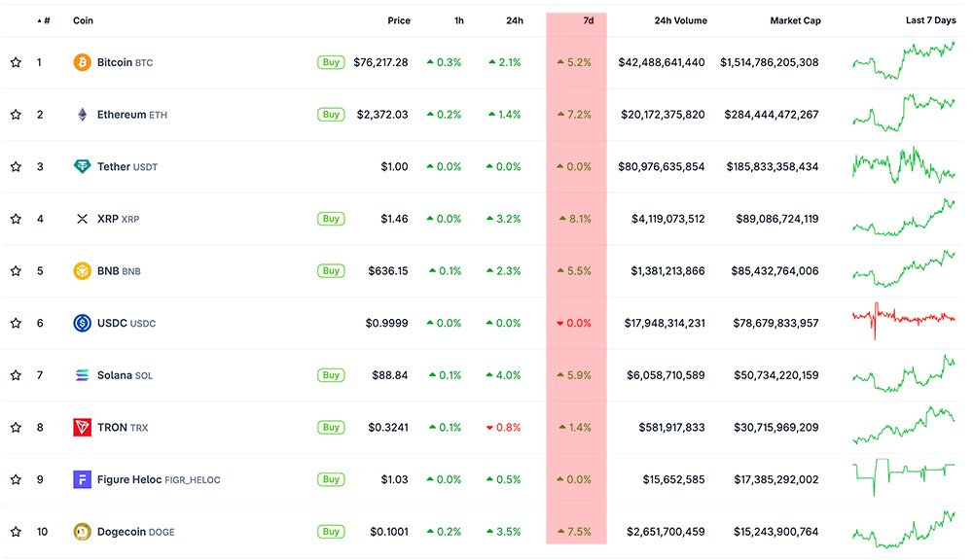Click the Ethereum coin logo
Viewport: 973px width, 560px height.
pyautogui.click(x=83, y=114)
